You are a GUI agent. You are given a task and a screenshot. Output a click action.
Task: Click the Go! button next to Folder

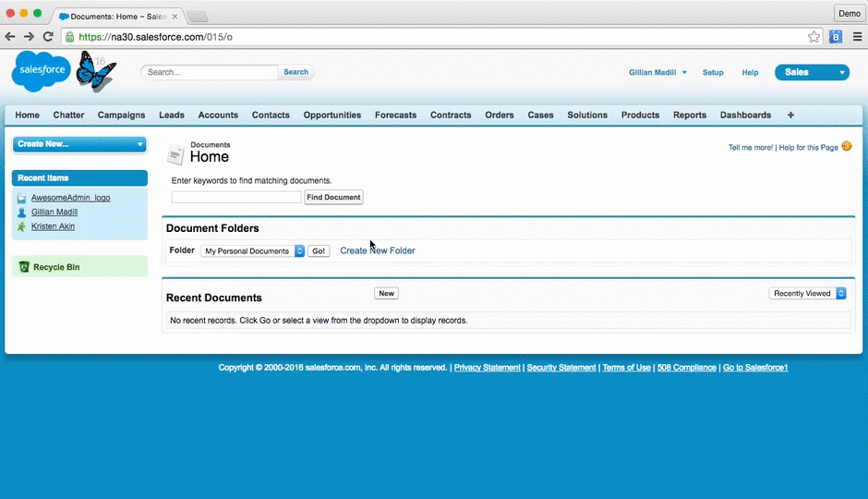click(319, 250)
